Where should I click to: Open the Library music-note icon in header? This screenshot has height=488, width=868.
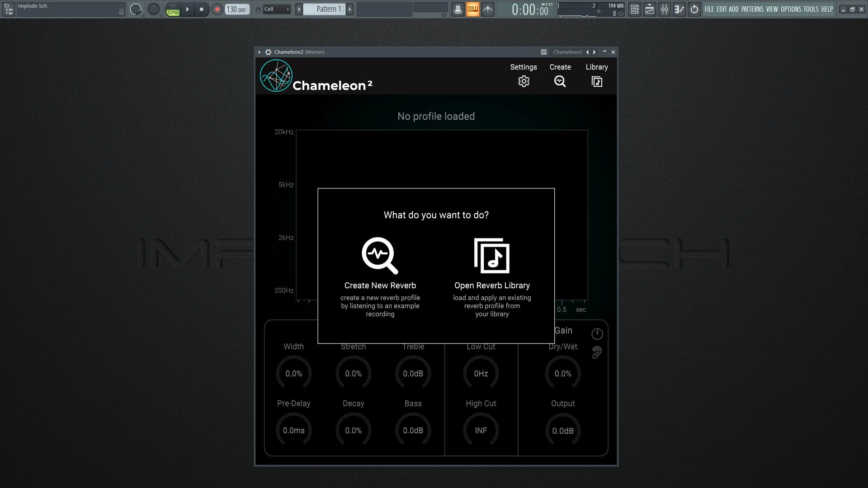coord(597,82)
